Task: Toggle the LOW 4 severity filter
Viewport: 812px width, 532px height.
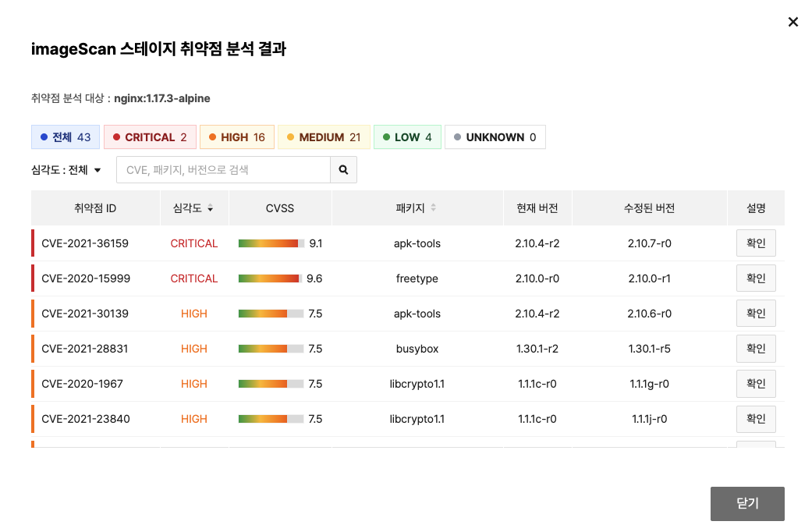Action: click(406, 137)
